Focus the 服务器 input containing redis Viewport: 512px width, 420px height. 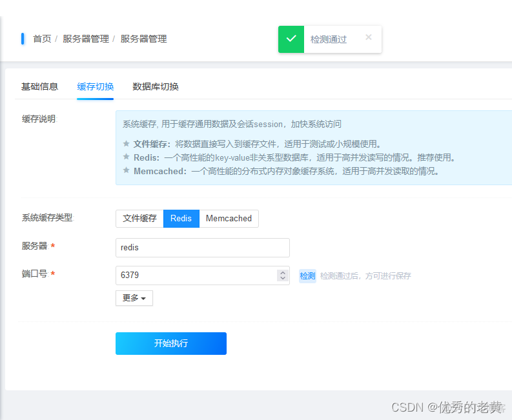point(202,248)
